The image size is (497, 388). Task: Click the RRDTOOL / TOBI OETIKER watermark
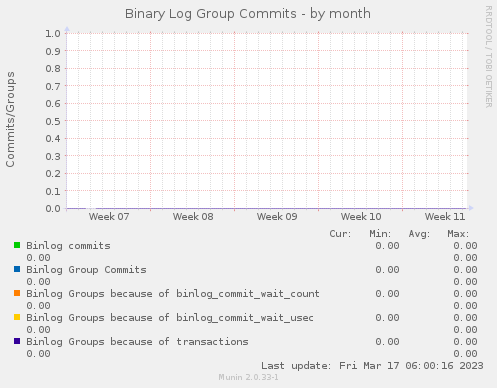(x=488, y=57)
